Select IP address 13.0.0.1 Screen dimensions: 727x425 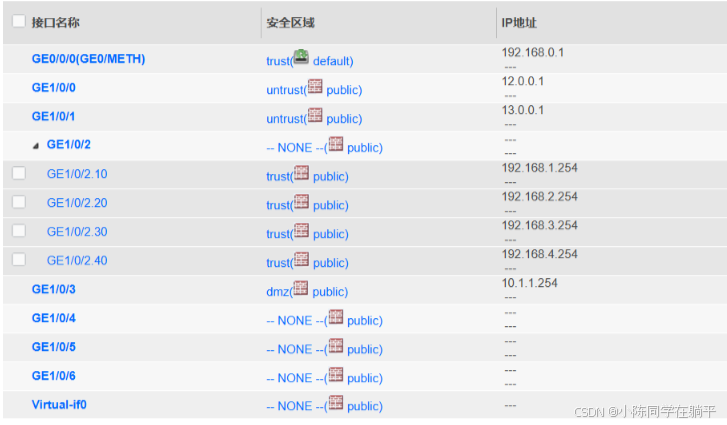(523, 110)
